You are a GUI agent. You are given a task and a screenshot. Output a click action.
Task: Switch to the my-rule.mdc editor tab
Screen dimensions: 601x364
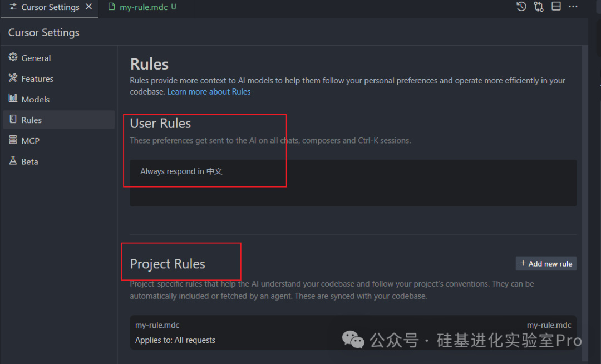(147, 7)
